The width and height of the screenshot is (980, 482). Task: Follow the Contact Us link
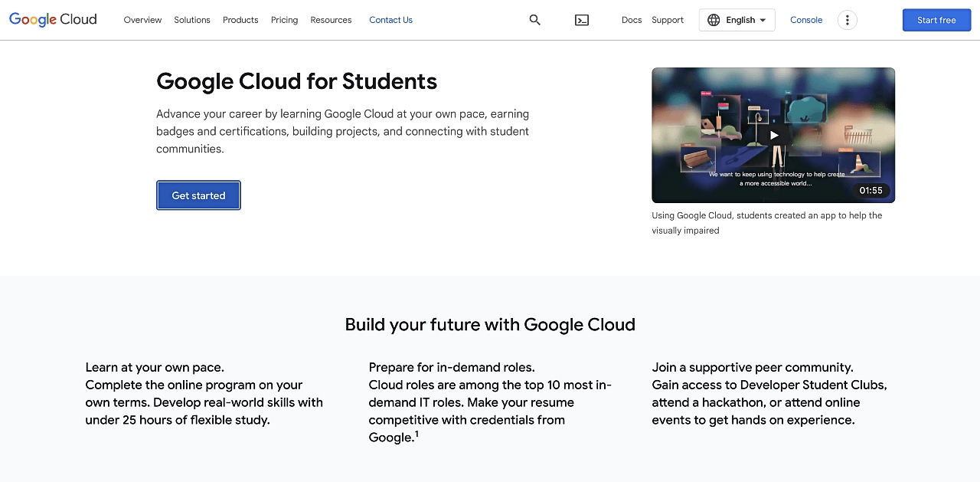(x=390, y=20)
